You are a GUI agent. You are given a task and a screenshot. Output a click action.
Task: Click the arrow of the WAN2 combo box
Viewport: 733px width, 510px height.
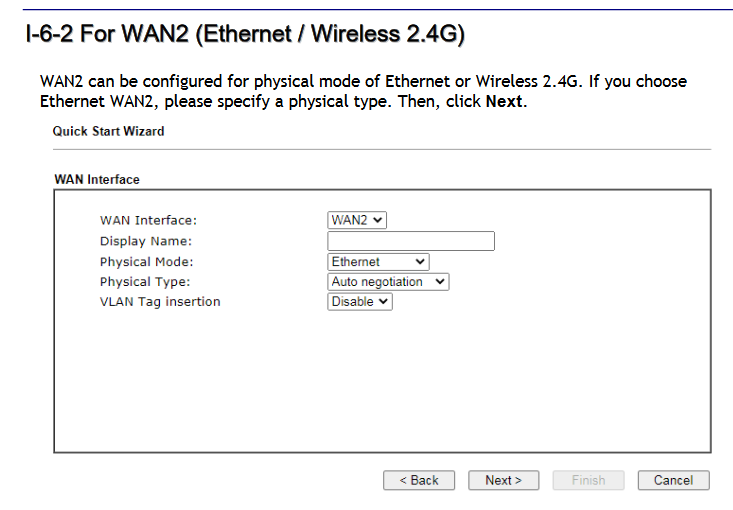377,220
